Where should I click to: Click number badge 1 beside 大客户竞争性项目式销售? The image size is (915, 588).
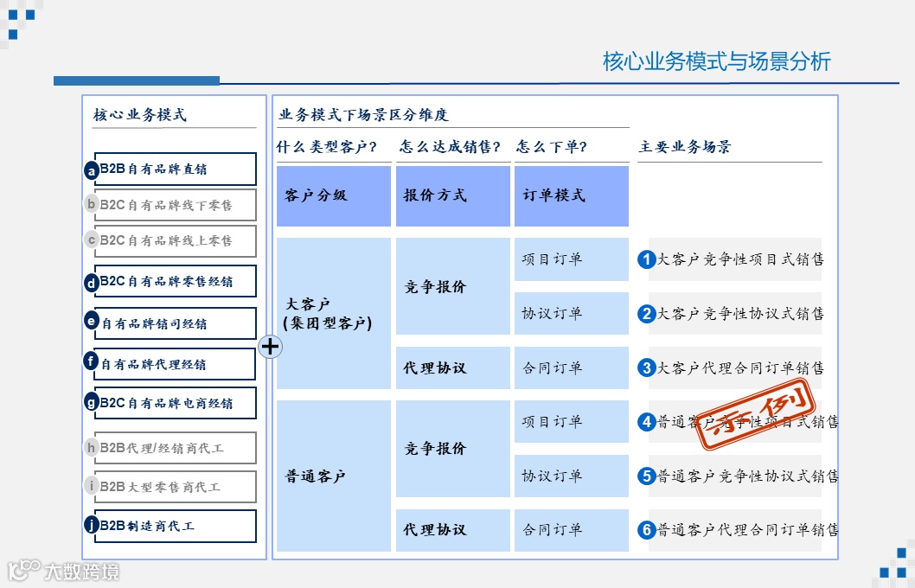[647, 259]
